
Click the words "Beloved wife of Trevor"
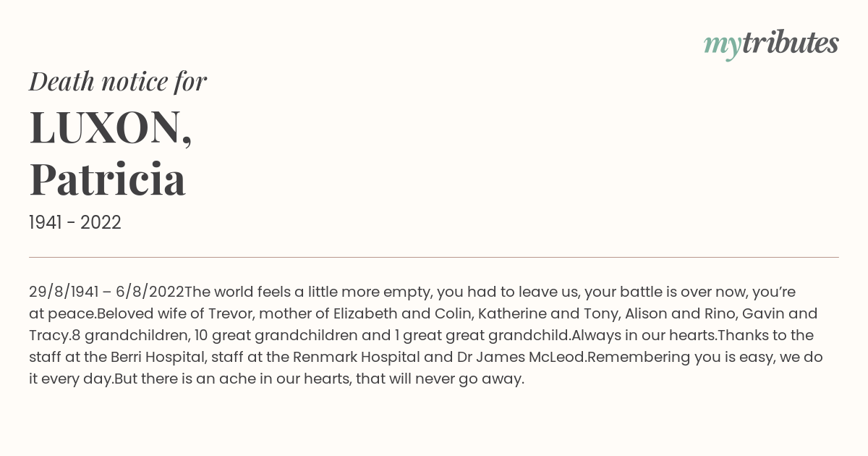[x=176, y=313]
